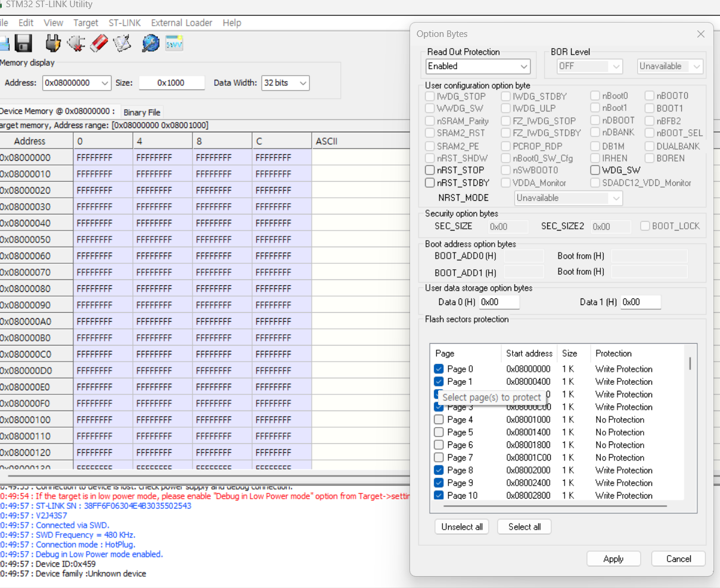Connect to the target device
Screen dimensions: 720x588
52,42
